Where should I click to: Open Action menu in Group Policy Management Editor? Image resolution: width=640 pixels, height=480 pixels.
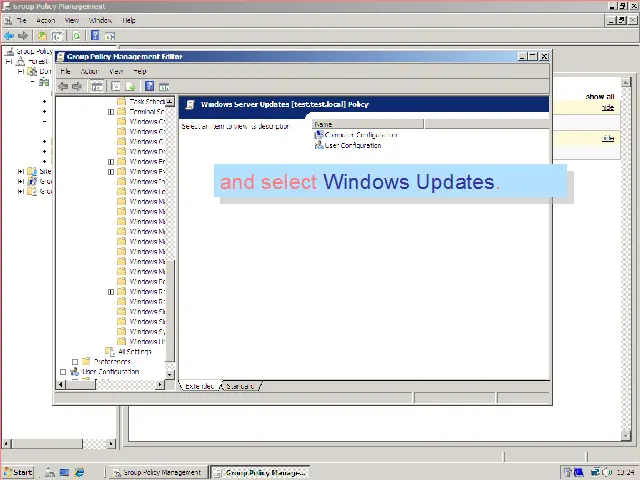(x=89, y=71)
